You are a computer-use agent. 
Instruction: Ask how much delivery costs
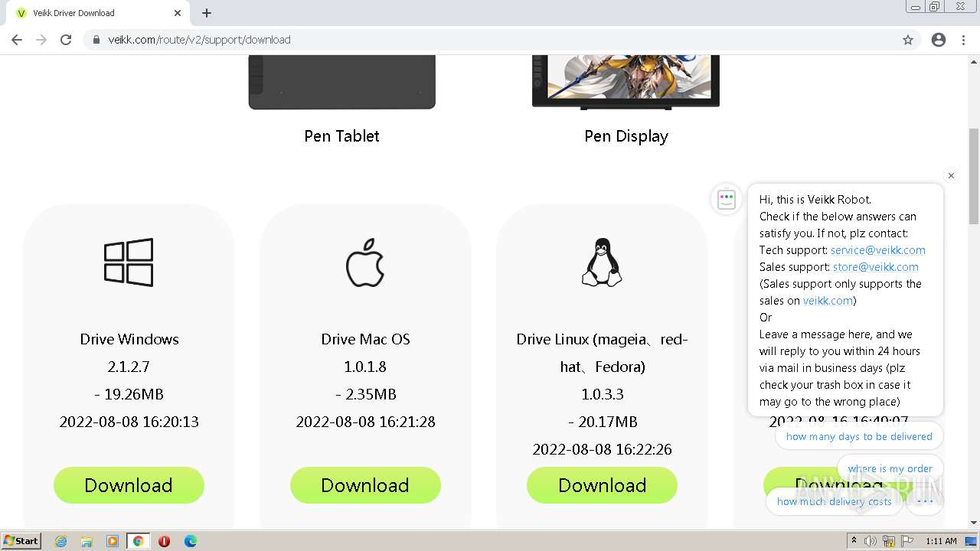[x=835, y=501]
